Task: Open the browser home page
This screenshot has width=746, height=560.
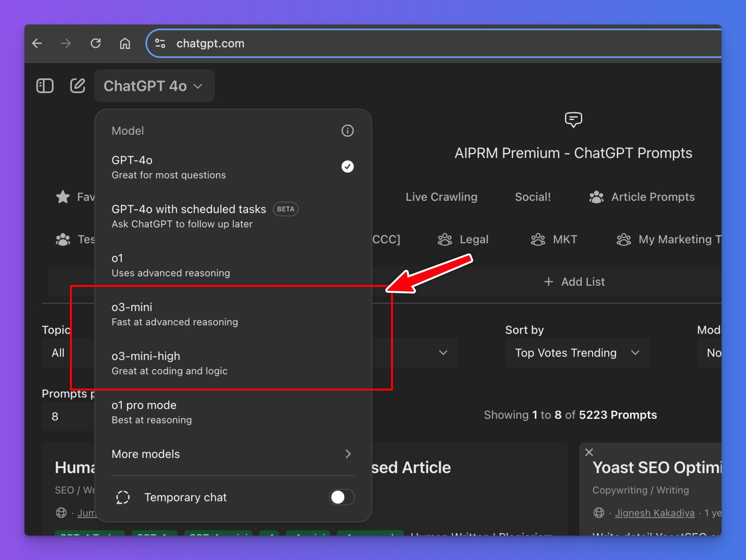Action: pos(125,43)
